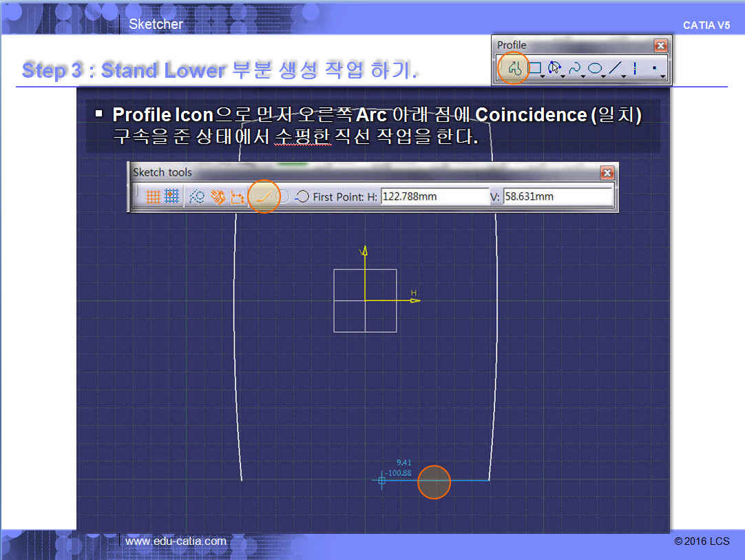Open the Ellipse tool dropdown arrow
The width and height of the screenshot is (745, 560).
tap(605, 76)
